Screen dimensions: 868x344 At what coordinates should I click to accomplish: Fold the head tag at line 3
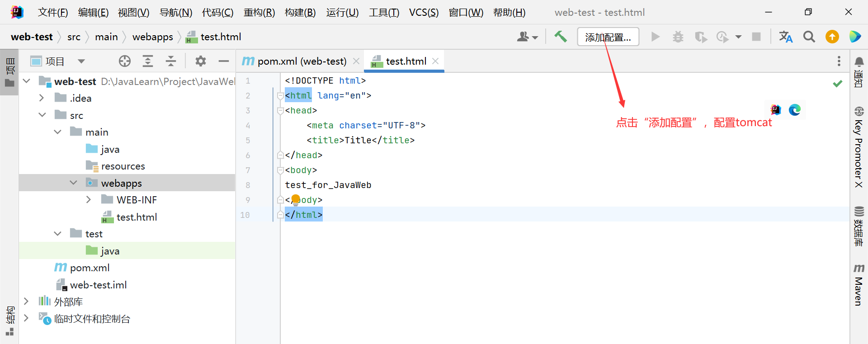click(x=280, y=110)
